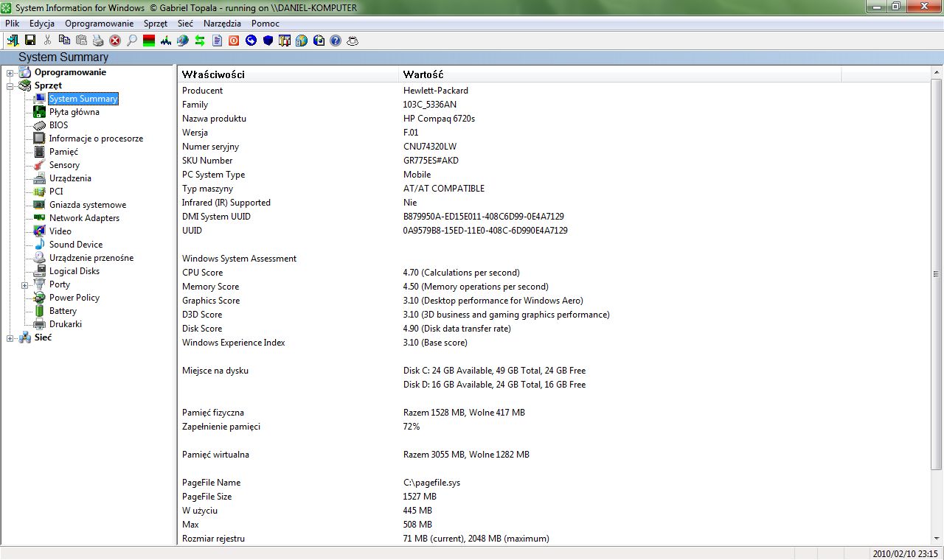The width and height of the screenshot is (944, 560).
Task: Expand the Porty tree node
Action: point(24,284)
